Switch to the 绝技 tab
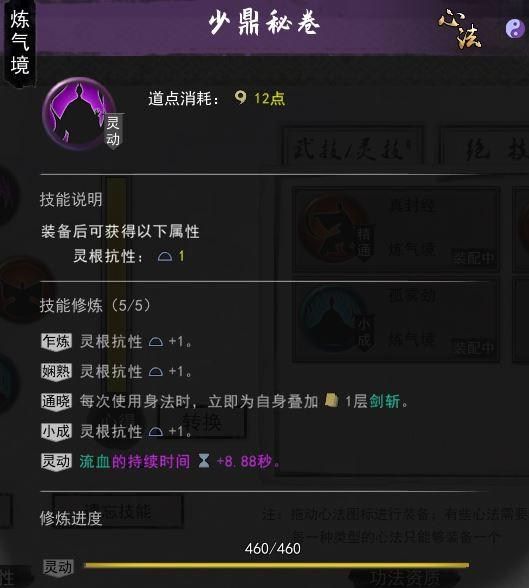Image resolution: width=529 pixels, height=588 pixels. tap(484, 149)
